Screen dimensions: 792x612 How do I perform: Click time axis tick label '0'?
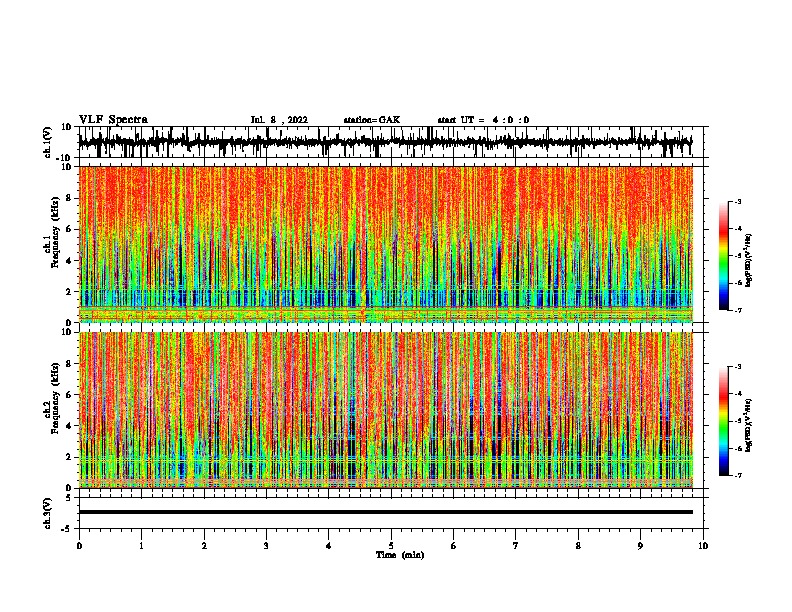[79, 546]
